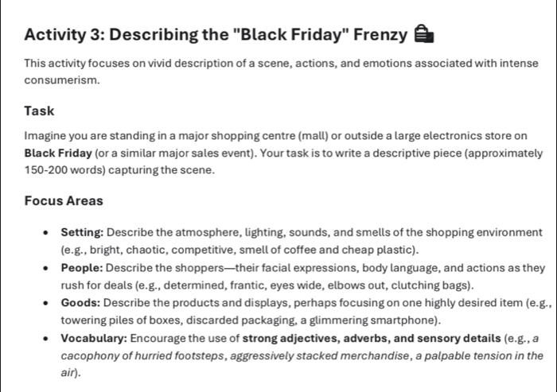Click the bold "Setting:" label
Image resolution: width=557 pixels, height=392 pixels.
[x=82, y=231]
